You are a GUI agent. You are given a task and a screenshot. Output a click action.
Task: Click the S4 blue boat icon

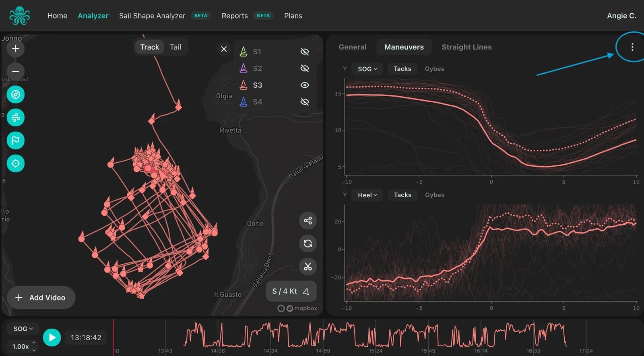pyautogui.click(x=244, y=102)
